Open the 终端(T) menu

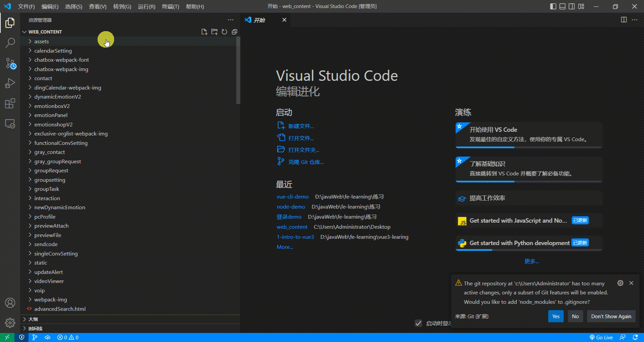[x=170, y=6]
